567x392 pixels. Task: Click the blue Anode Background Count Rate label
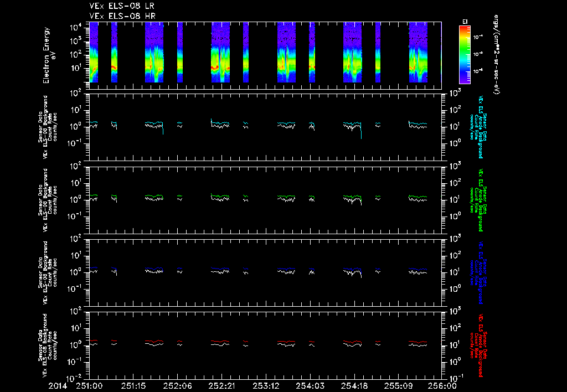pos(478,272)
